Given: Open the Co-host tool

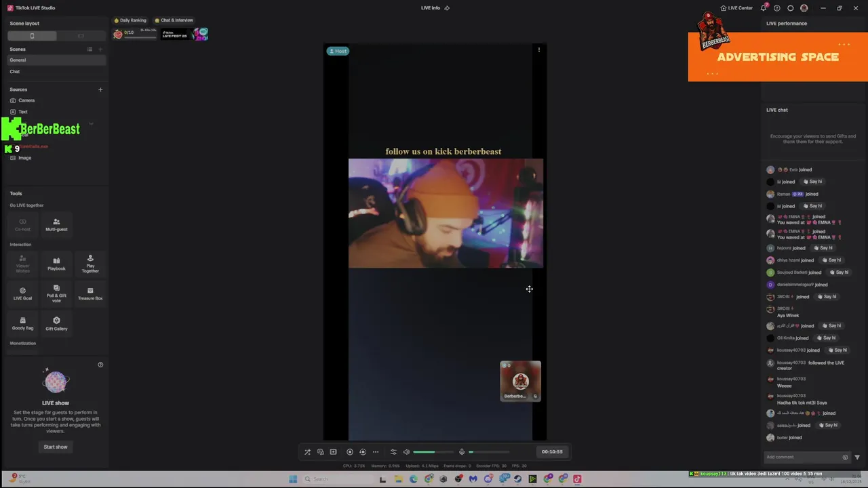Looking at the screenshot, I should [22, 225].
